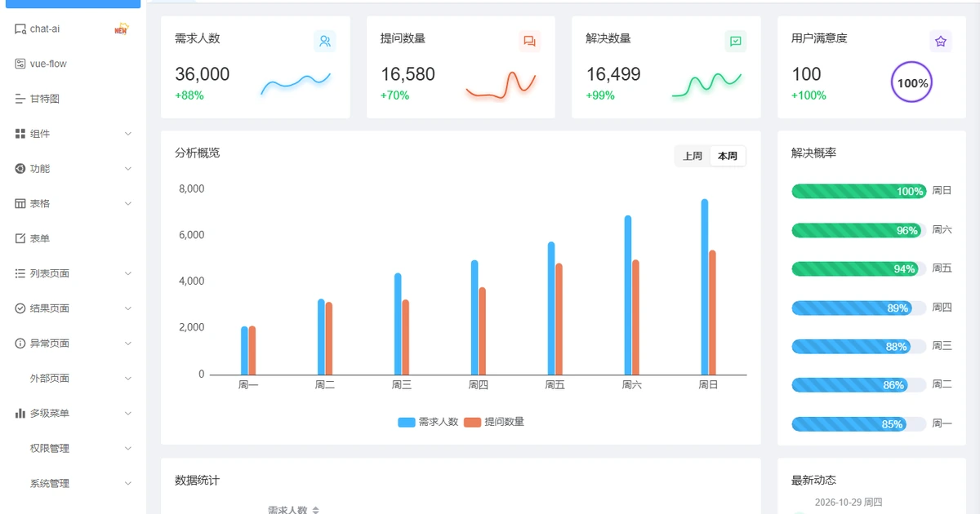Click the 100% satisfaction circle
This screenshot has height=514, width=980.
tap(912, 82)
